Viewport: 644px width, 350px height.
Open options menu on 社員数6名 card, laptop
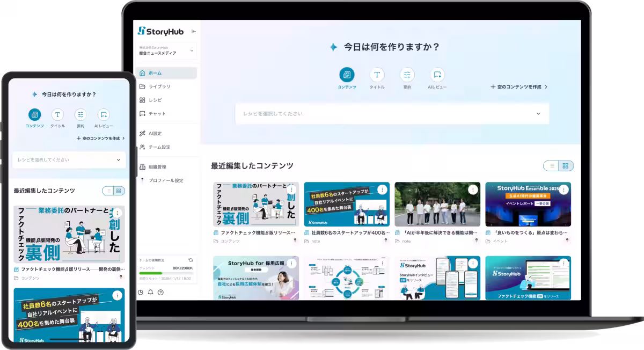pyautogui.click(x=382, y=189)
